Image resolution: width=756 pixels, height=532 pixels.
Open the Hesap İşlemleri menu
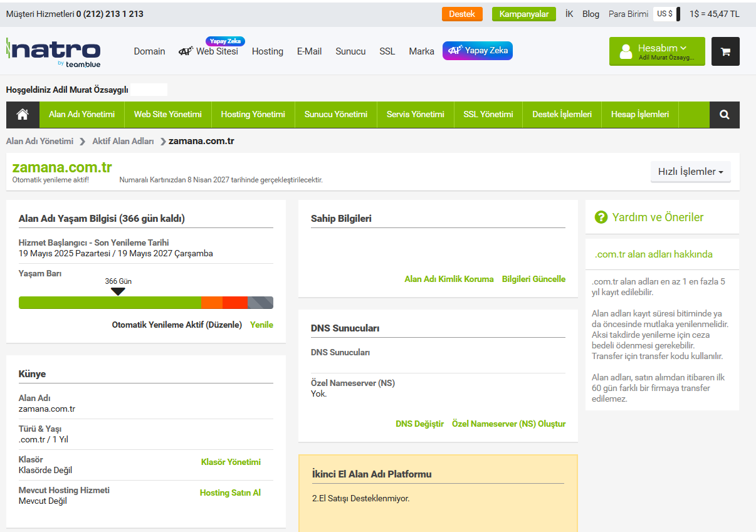point(640,115)
